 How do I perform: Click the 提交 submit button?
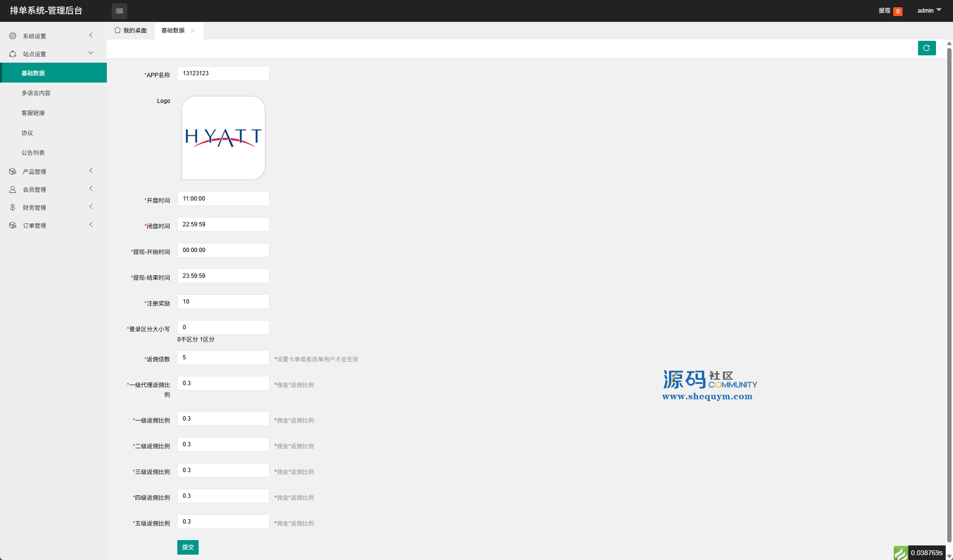point(187,547)
